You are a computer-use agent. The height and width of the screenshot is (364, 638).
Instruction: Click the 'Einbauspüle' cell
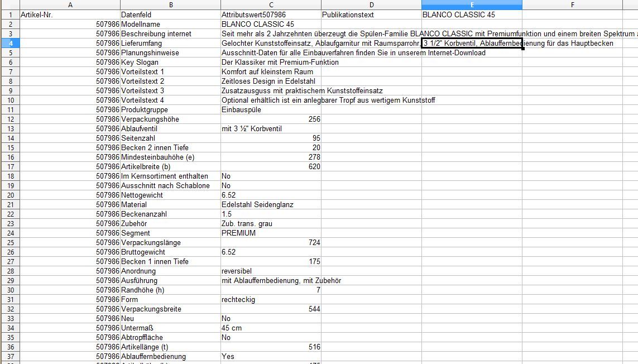coord(271,110)
